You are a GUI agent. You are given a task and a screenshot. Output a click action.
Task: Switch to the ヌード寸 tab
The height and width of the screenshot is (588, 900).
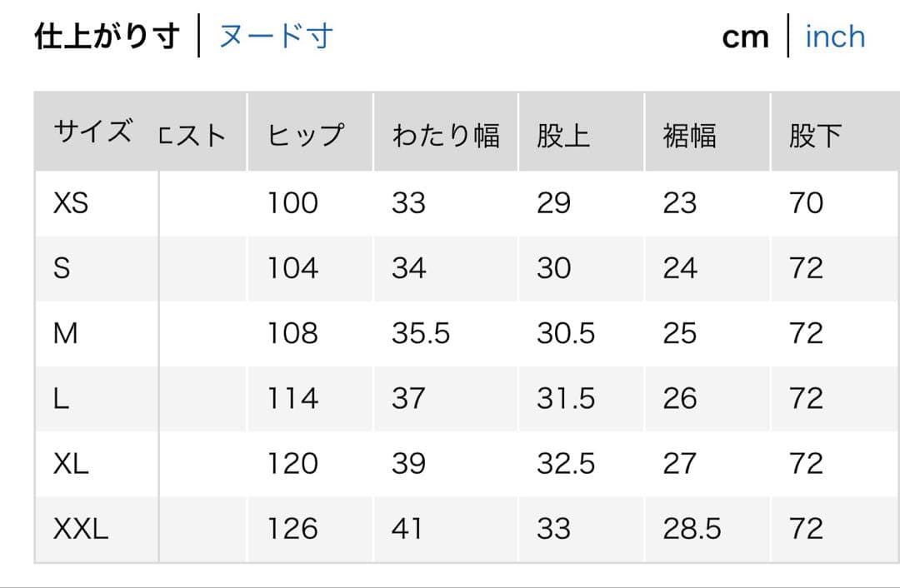276,37
